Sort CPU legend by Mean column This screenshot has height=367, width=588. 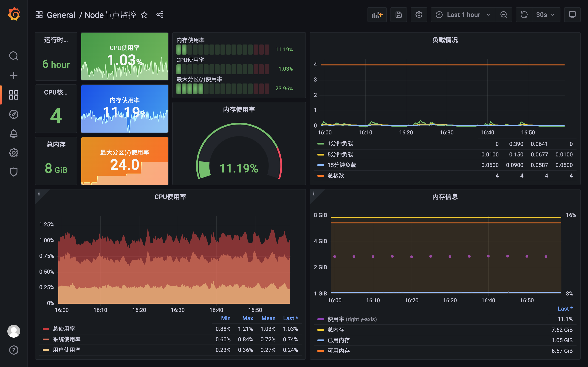(268, 318)
